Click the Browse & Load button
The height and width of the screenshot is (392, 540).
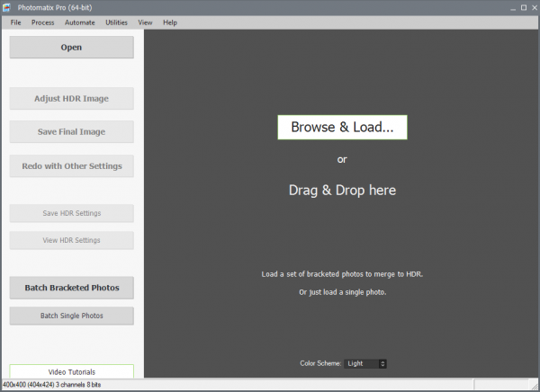pos(342,128)
